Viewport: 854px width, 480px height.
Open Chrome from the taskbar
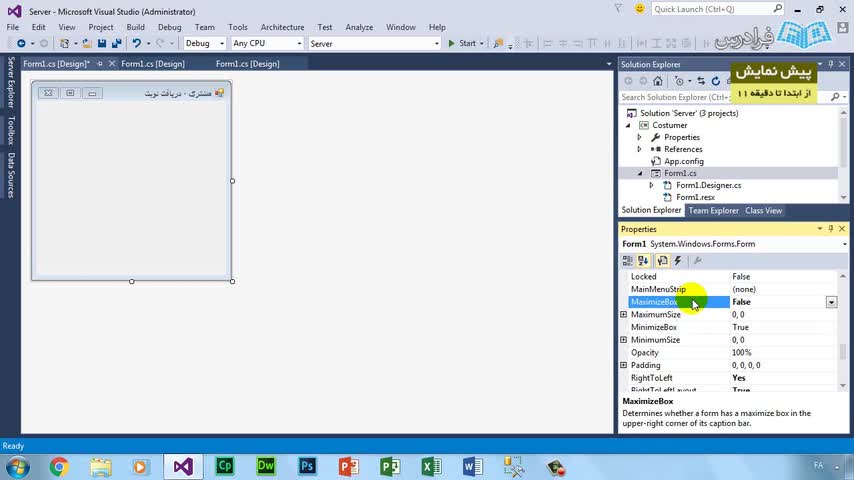[59, 467]
